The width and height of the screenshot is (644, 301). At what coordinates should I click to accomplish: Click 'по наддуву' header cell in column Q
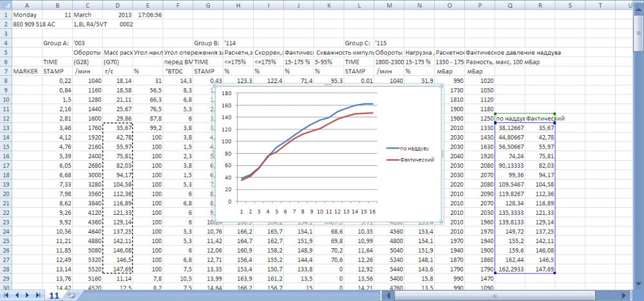[510, 118]
